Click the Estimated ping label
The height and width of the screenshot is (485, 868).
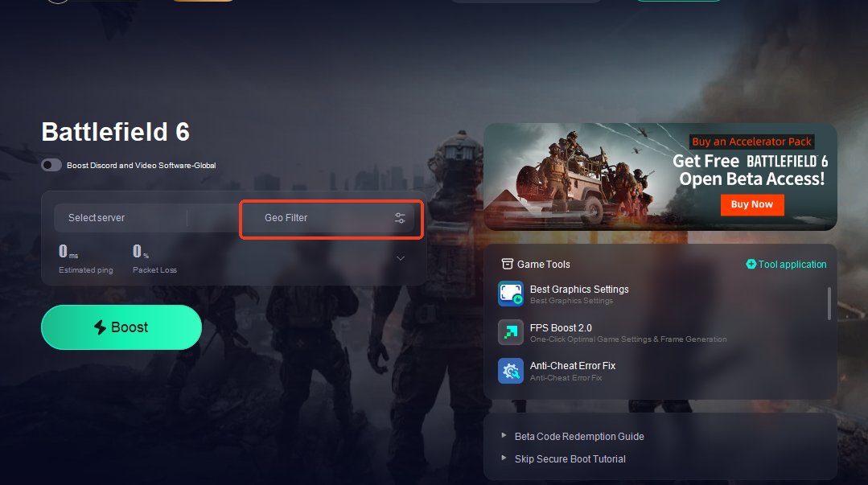(86, 270)
